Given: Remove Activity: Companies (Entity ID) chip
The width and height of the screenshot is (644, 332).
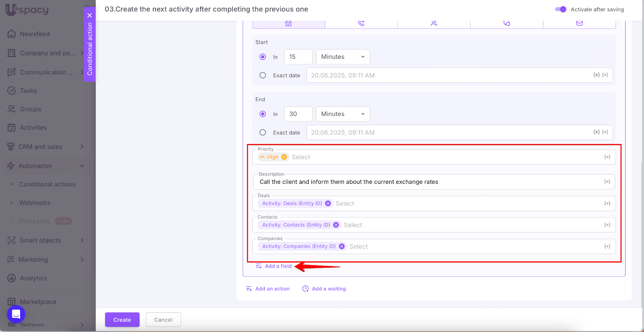Looking at the screenshot, I should point(342,246).
